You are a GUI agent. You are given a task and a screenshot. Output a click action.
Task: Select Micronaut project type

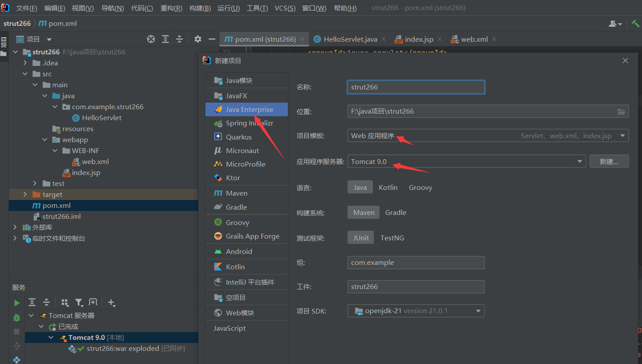pyautogui.click(x=247, y=150)
